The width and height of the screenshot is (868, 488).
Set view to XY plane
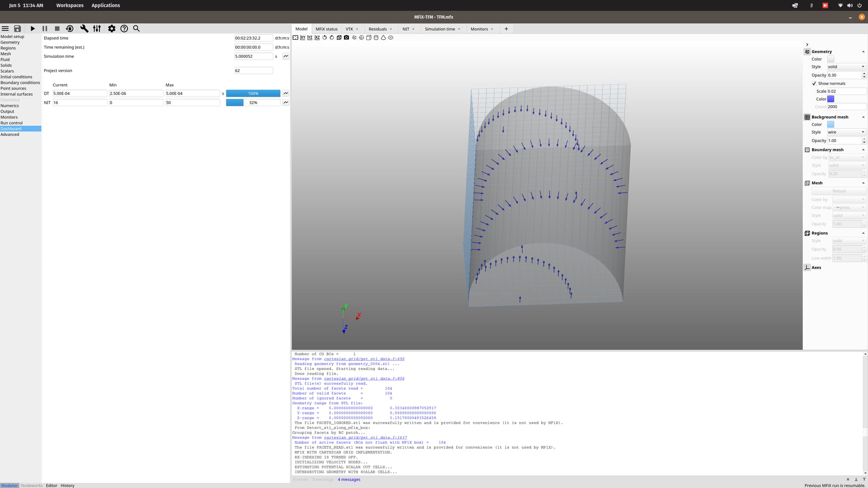pyautogui.click(x=302, y=38)
